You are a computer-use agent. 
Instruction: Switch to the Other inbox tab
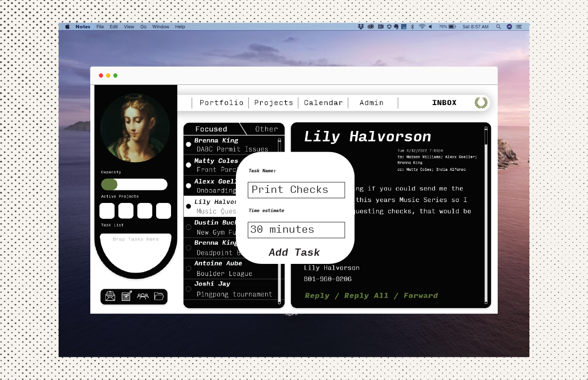(267, 129)
